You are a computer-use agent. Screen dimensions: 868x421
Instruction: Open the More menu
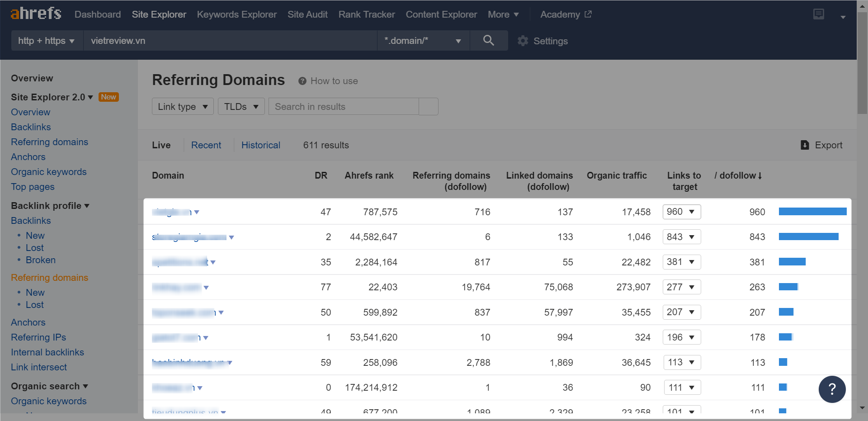tap(503, 14)
